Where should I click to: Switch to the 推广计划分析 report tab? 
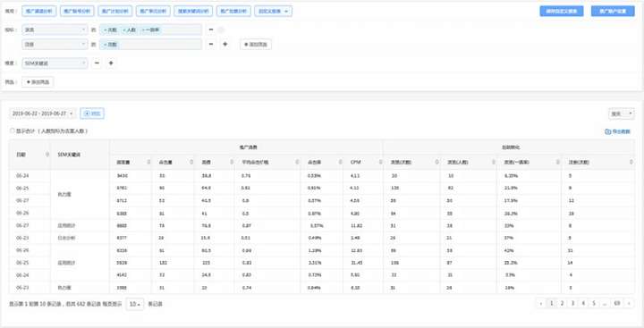click(x=115, y=11)
